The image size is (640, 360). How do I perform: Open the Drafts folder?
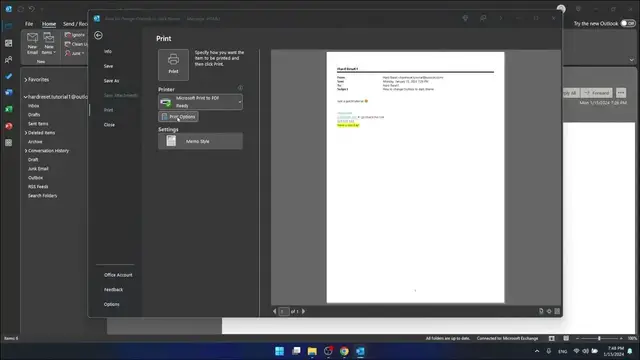click(x=34, y=115)
